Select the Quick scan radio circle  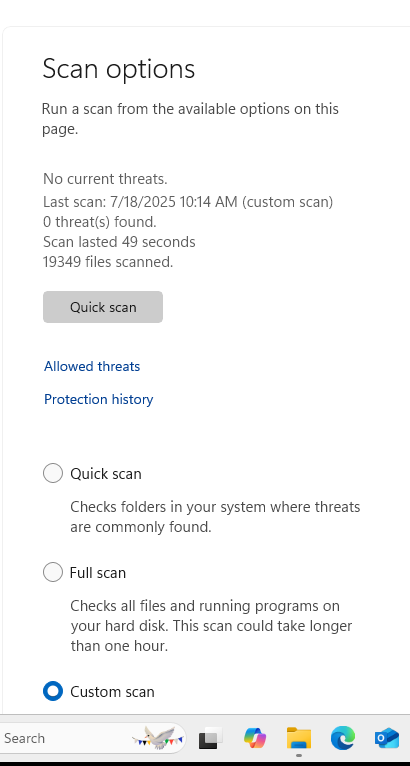[x=53, y=473]
